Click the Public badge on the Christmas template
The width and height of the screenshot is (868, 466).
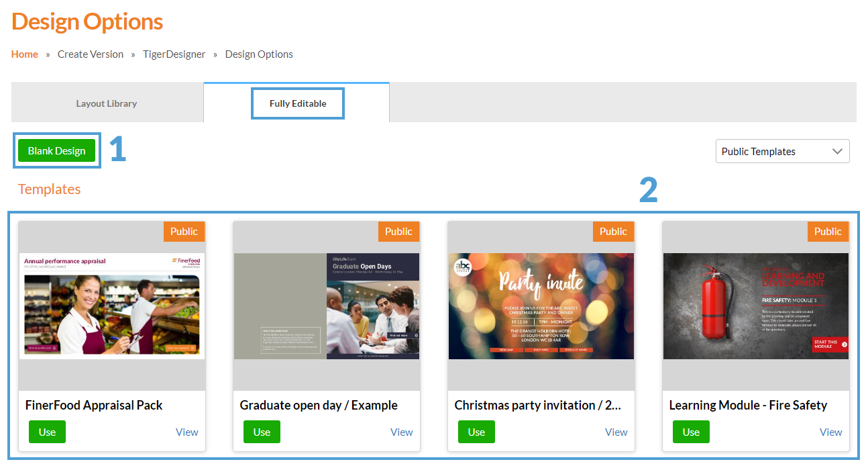[x=613, y=231]
